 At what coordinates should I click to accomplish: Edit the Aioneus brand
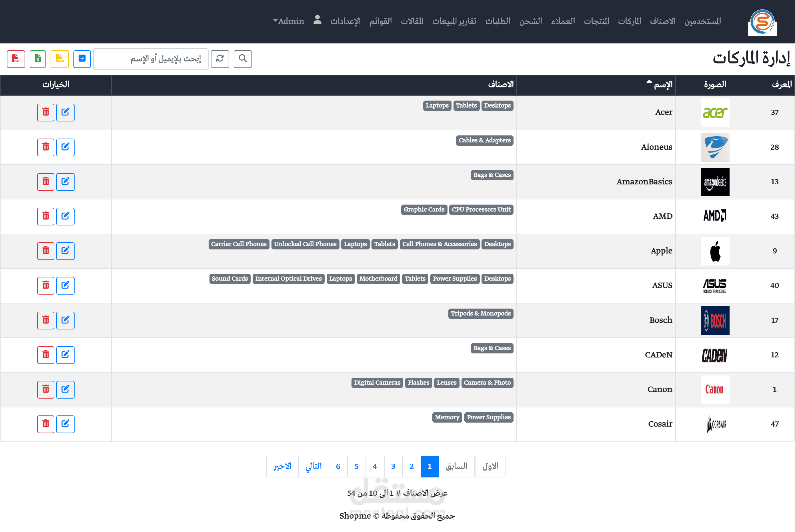[65, 147]
